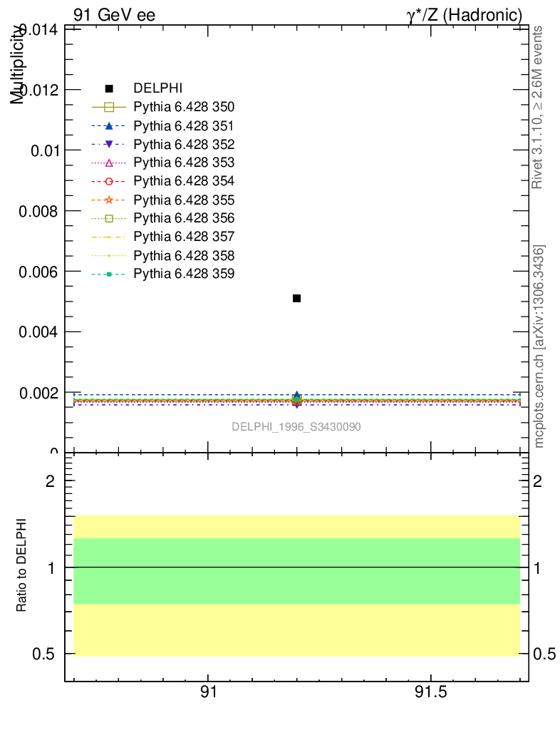
Task: Click the Pythia 6.428 359 teal square marker
Action: [109, 274]
